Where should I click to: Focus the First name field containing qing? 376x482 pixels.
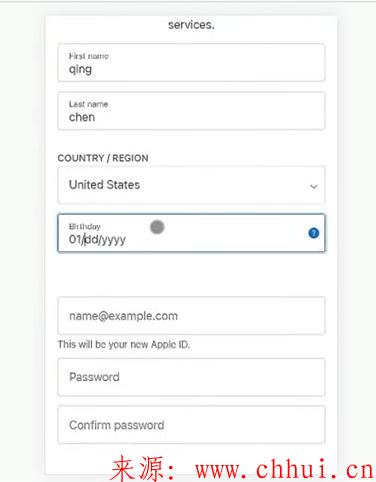point(191,63)
